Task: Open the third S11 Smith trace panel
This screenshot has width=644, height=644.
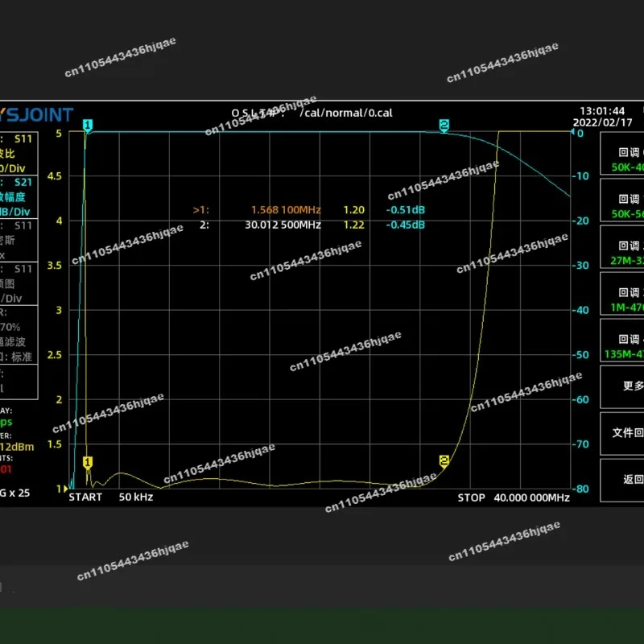Action: (19, 240)
